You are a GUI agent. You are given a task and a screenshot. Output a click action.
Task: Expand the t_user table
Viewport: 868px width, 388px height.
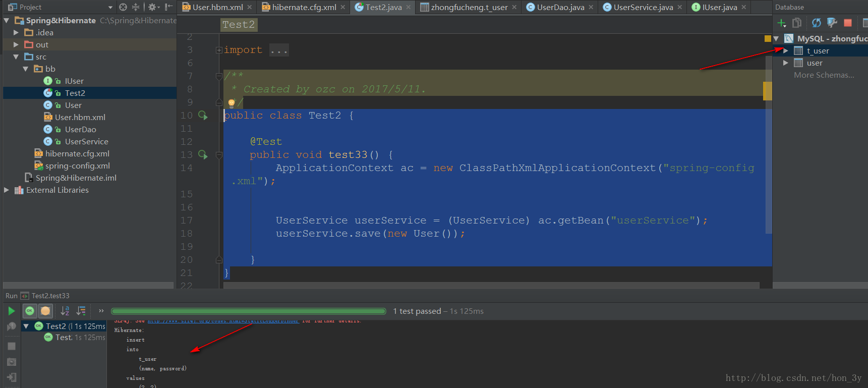(786, 50)
